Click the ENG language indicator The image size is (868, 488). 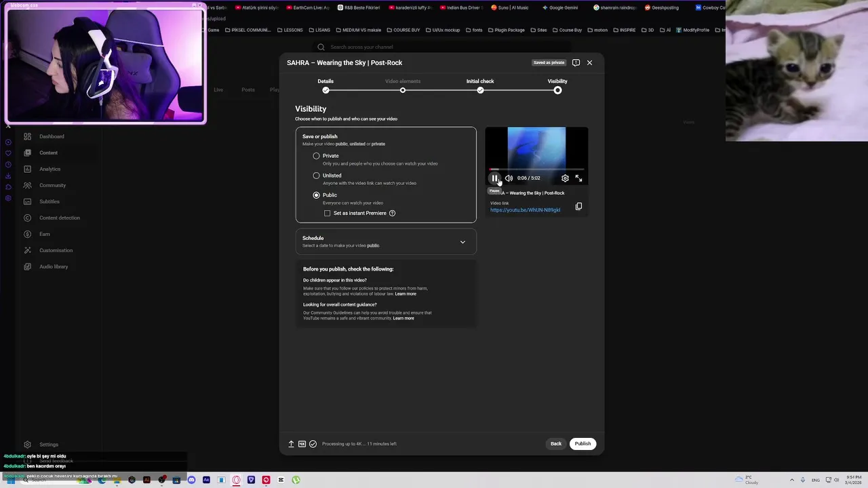(x=816, y=480)
